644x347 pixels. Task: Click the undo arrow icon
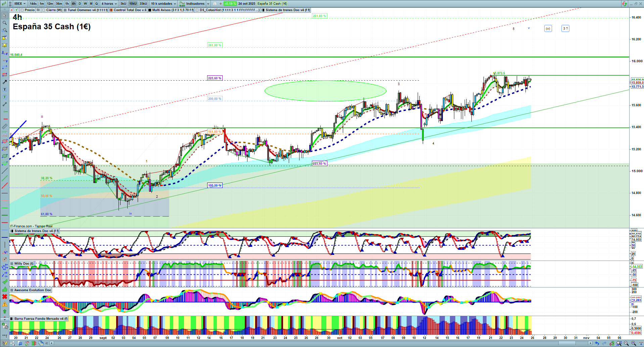tap(597, 343)
